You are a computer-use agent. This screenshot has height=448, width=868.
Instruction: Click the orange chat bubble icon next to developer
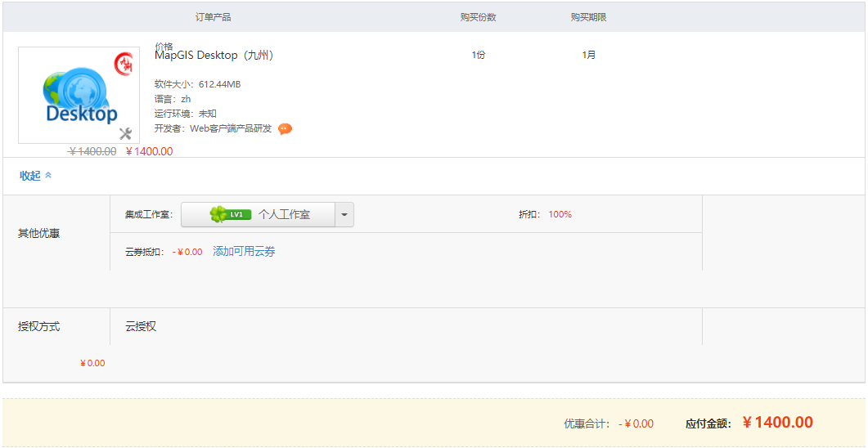(x=285, y=129)
